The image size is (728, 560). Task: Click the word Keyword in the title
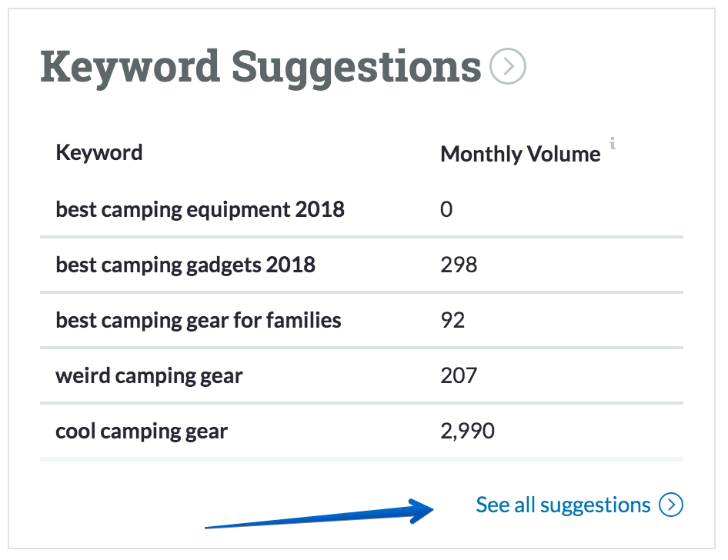pyautogui.click(x=130, y=68)
